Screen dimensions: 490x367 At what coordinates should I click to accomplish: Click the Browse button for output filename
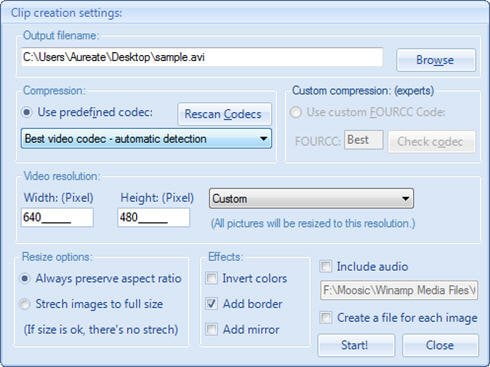tap(436, 60)
